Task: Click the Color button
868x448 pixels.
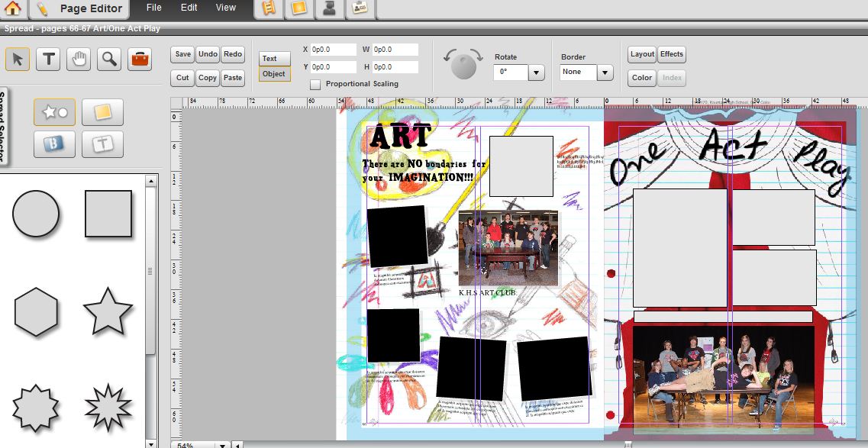Action: click(642, 78)
